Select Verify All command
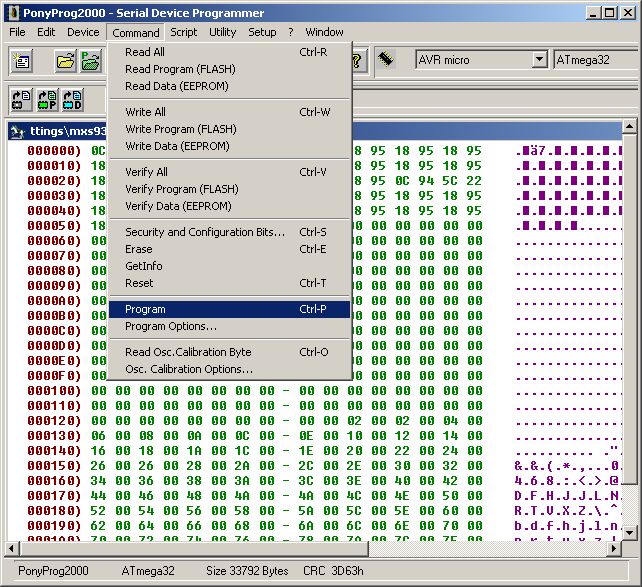Image resolution: width=642 pixels, height=587 pixels. tap(229, 172)
